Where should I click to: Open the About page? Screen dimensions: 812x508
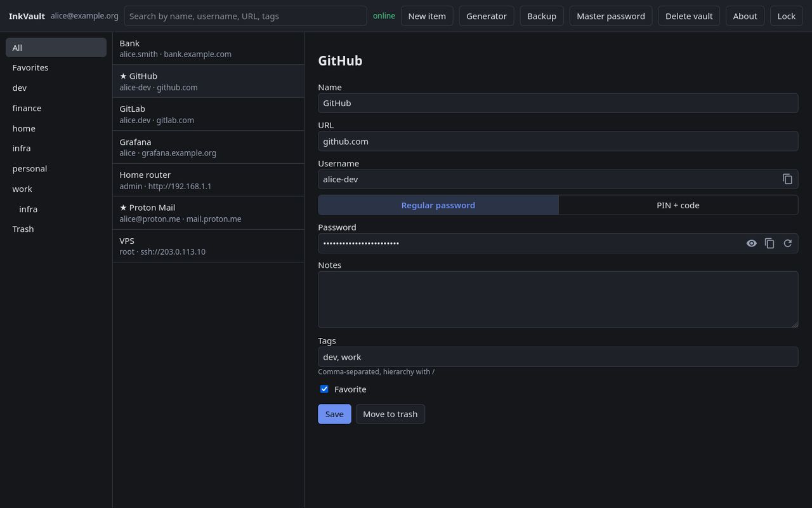coord(745,16)
